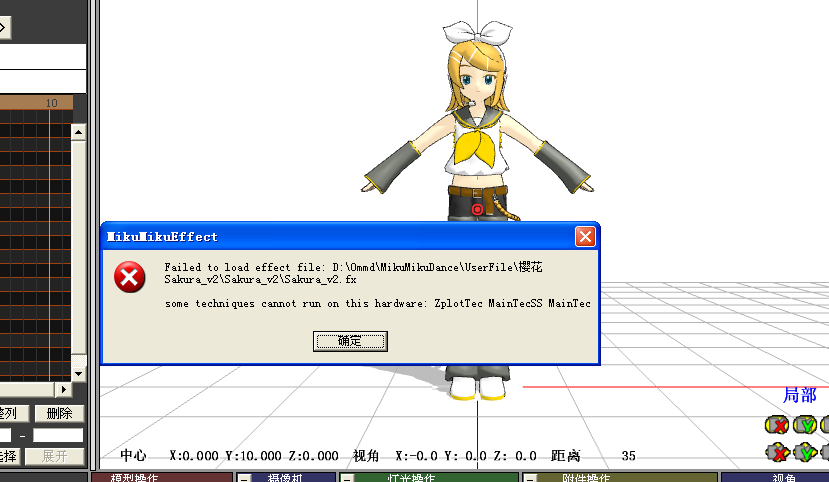Image resolution: width=829 pixels, height=482 pixels.
Task: Collapse the 附件操作 accessory panel with minus button
Action: [530, 478]
